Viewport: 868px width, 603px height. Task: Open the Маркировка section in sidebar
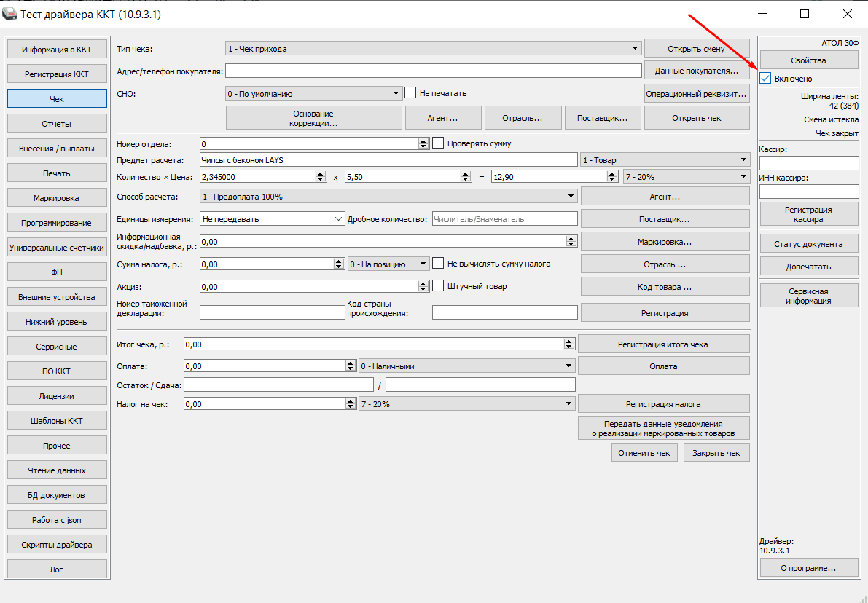coord(57,198)
